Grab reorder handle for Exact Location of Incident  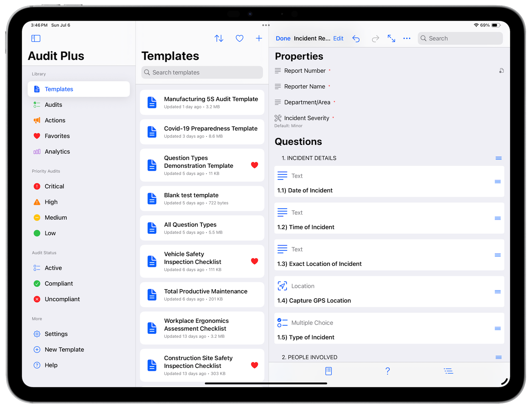pyautogui.click(x=498, y=255)
